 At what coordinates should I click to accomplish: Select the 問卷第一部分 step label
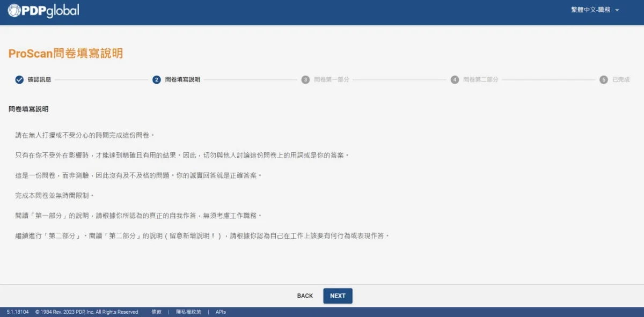click(332, 79)
